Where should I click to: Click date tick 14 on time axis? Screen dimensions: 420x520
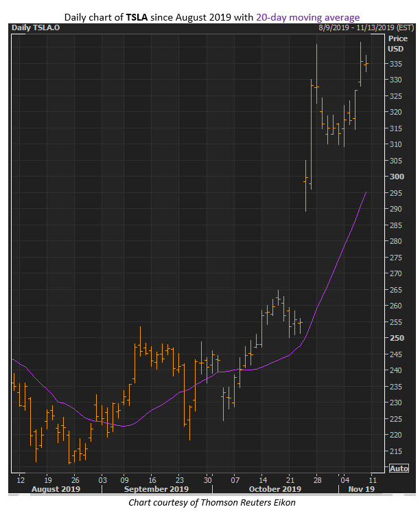(263, 480)
